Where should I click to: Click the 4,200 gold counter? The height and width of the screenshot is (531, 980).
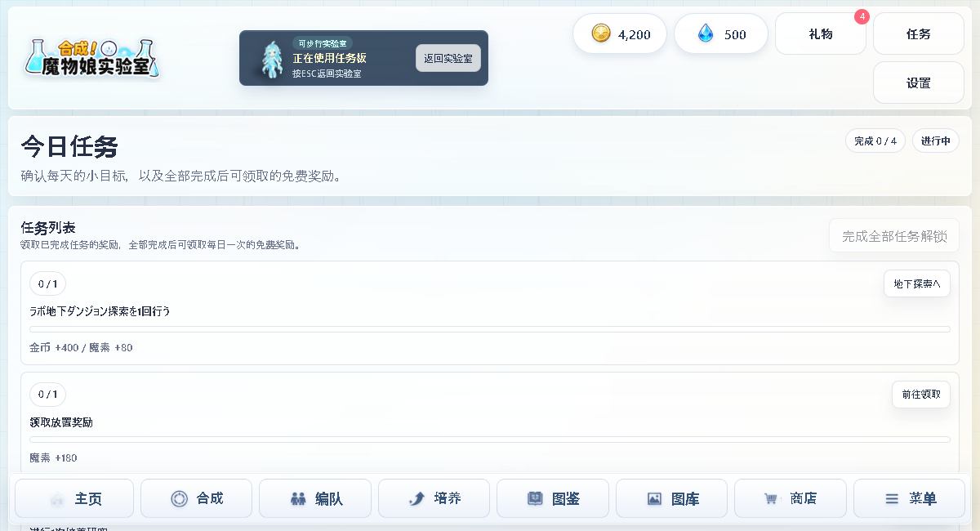coord(620,33)
